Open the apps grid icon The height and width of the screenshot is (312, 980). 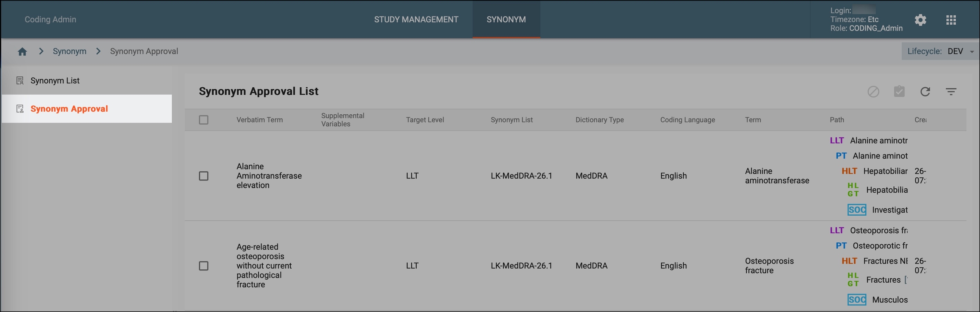pyautogui.click(x=951, y=20)
